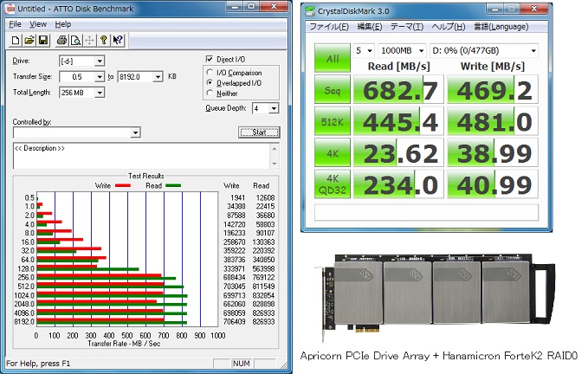The height and width of the screenshot is (374, 588).
Task: Open ファイル(F) menu in CrystalDiskMark
Action: pyautogui.click(x=328, y=27)
